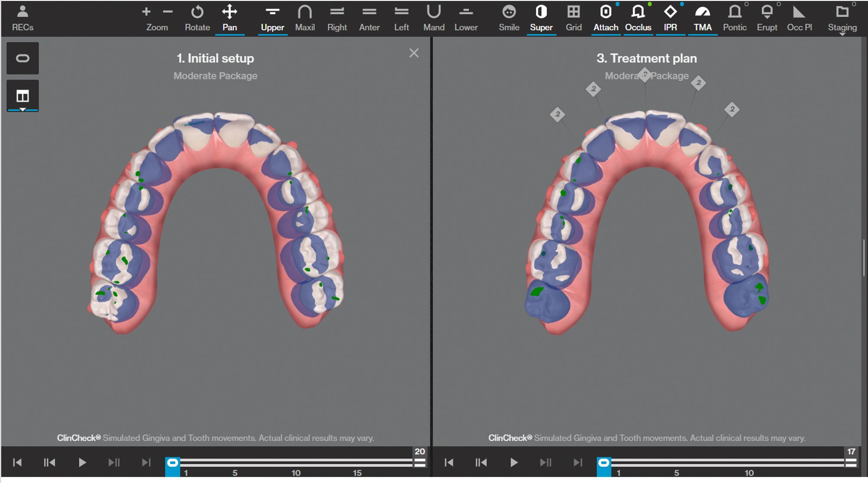
Task: Click the 3. Treatment plan title
Action: (647, 58)
